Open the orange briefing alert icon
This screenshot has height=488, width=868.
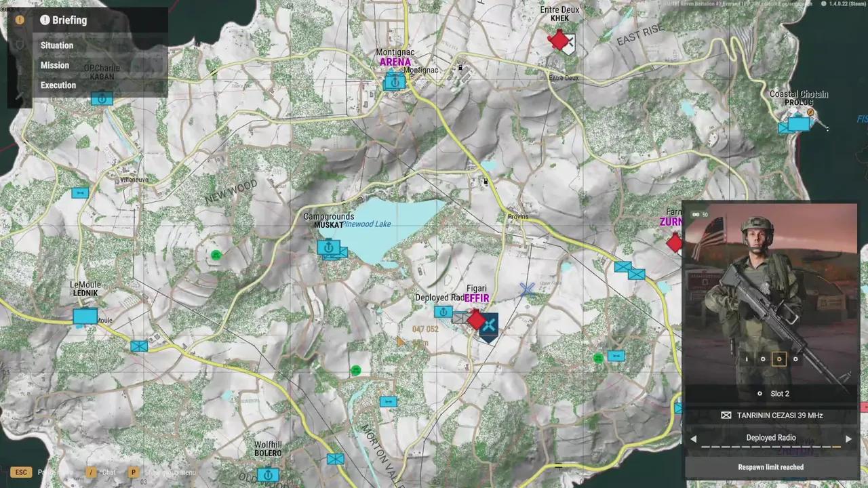pyautogui.click(x=20, y=20)
